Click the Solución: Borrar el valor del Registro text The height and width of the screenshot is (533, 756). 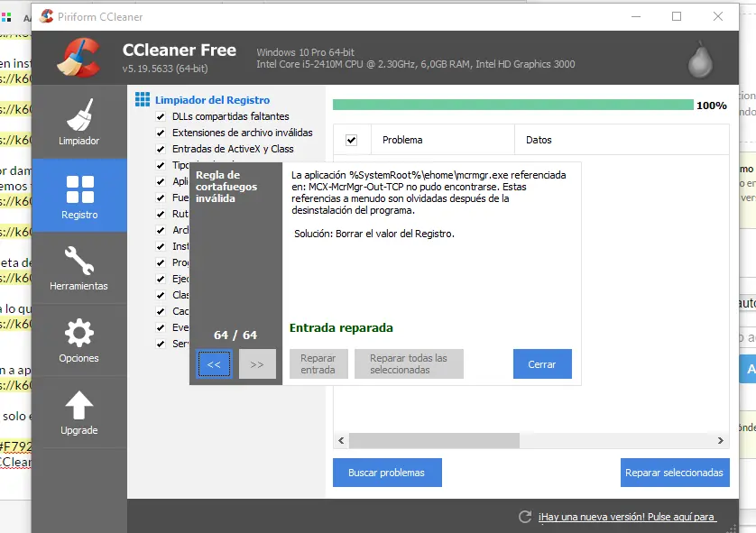(374, 234)
